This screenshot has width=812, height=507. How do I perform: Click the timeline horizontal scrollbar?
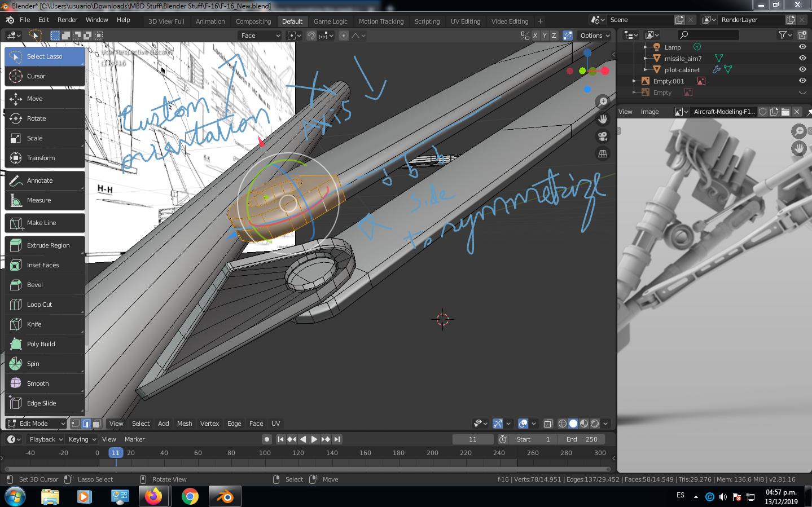coord(308,469)
